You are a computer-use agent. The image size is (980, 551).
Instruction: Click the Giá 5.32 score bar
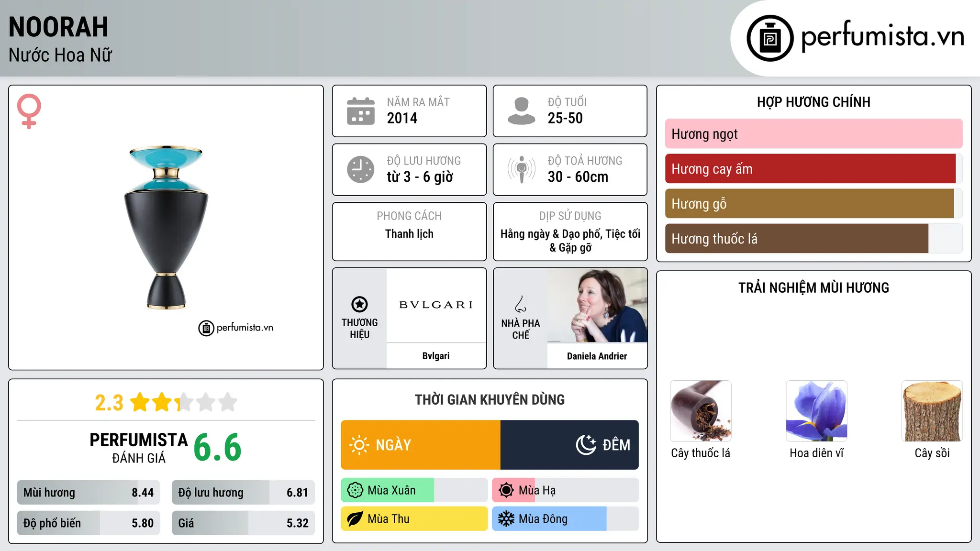pos(243,523)
